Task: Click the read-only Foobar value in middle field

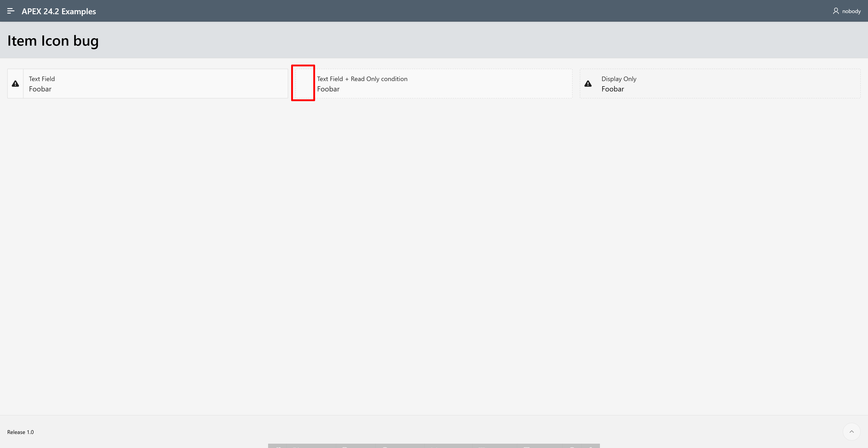Action: tap(328, 89)
